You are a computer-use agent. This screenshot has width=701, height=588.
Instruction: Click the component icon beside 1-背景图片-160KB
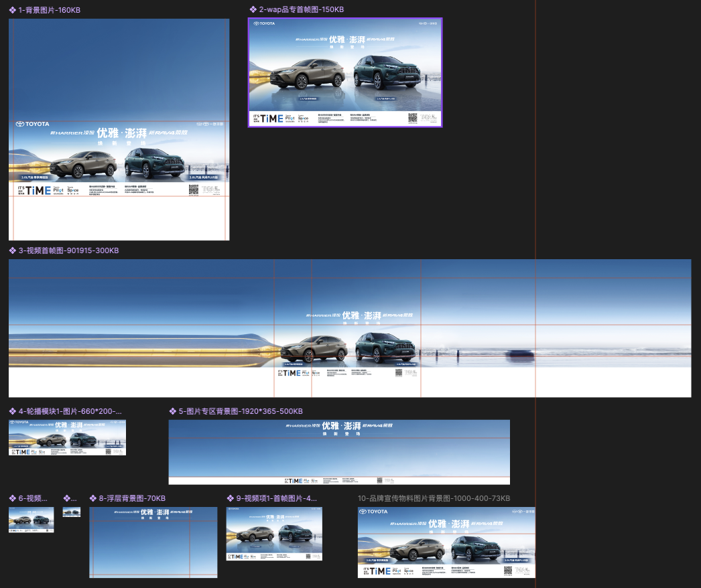[x=13, y=10]
